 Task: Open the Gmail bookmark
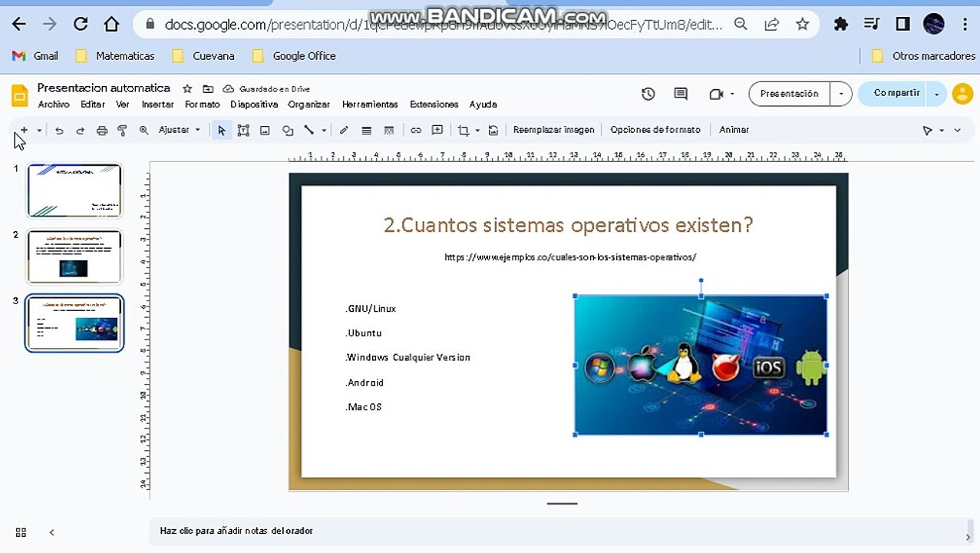click(35, 56)
